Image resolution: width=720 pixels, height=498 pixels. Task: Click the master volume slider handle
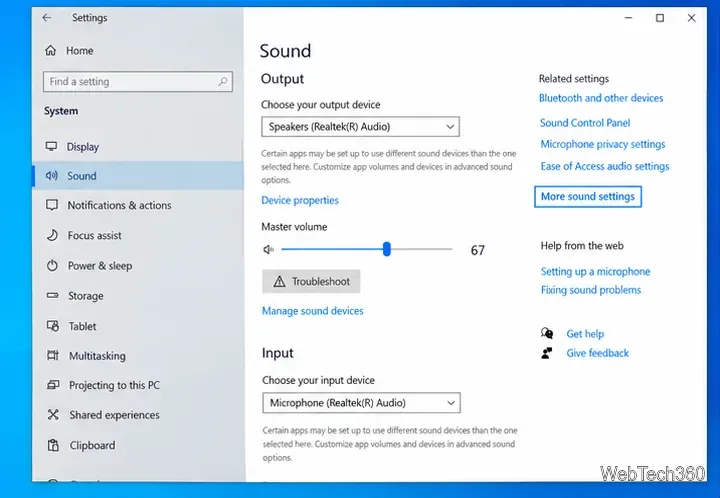(387, 249)
